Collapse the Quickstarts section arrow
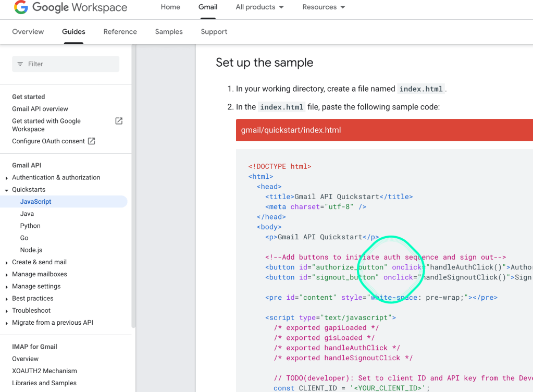The width and height of the screenshot is (533, 392). coord(6,190)
